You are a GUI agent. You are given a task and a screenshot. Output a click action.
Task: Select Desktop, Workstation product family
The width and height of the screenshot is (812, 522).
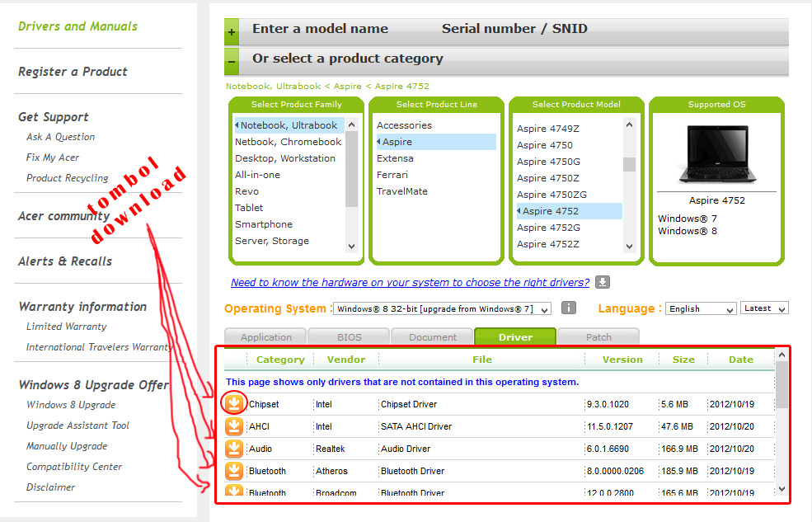(285, 158)
